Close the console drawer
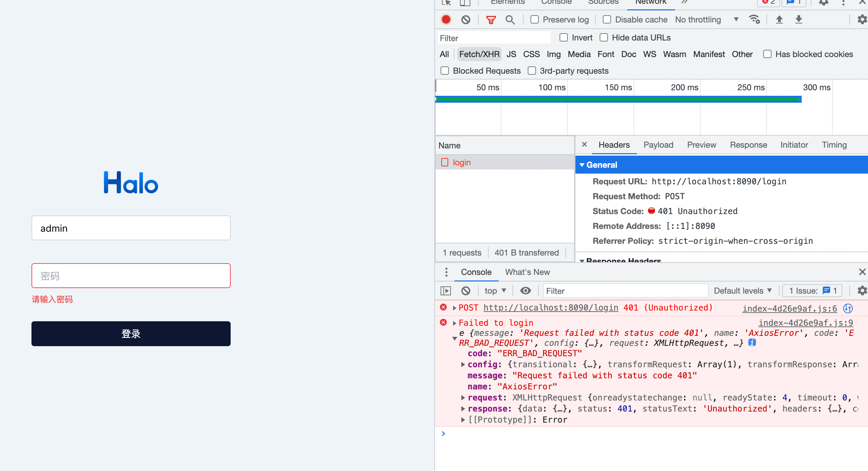This screenshot has height=471, width=868. pos(862,272)
